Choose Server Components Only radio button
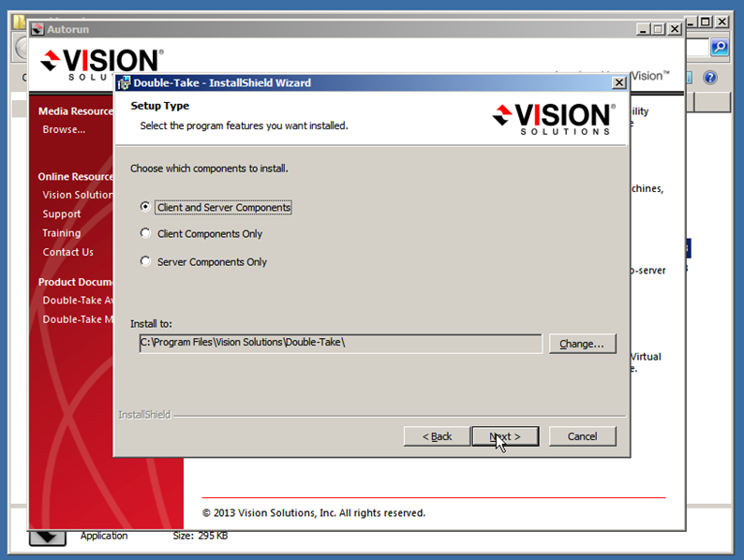This screenshot has width=744, height=560. tap(145, 261)
